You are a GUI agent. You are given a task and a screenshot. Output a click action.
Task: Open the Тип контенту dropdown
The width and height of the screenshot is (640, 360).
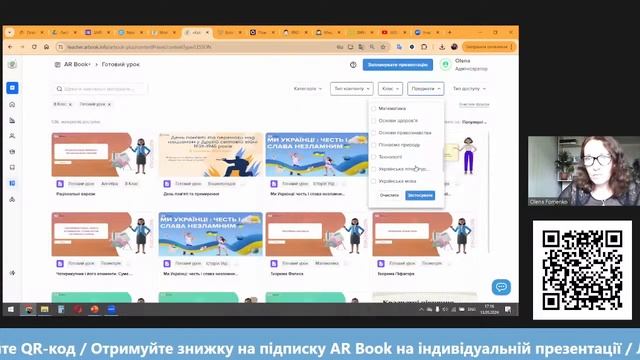point(351,89)
